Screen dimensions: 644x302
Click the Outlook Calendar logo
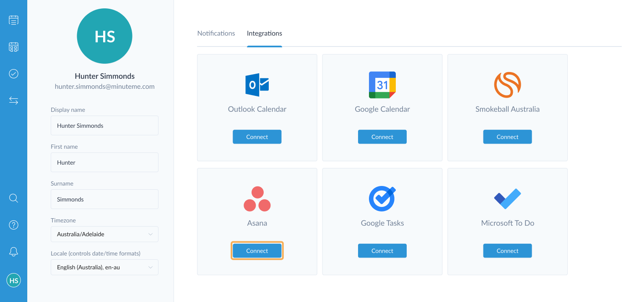click(x=257, y=85)
